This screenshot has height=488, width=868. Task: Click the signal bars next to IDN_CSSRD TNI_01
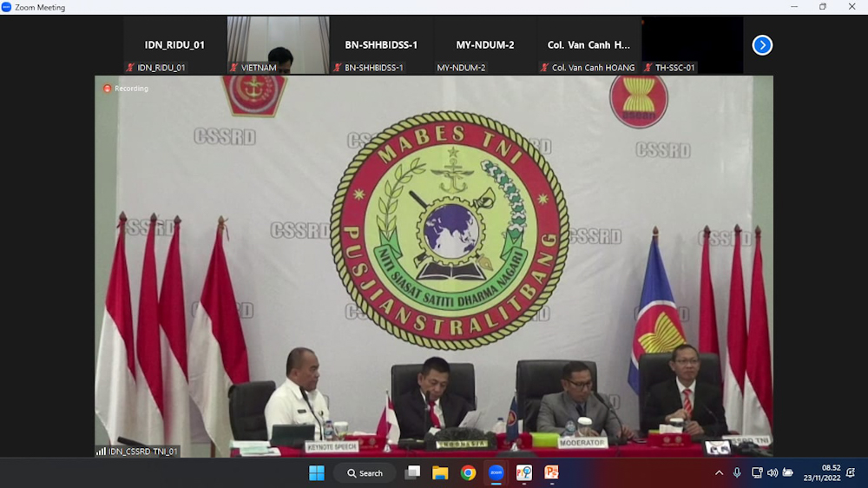click(101, 452)
